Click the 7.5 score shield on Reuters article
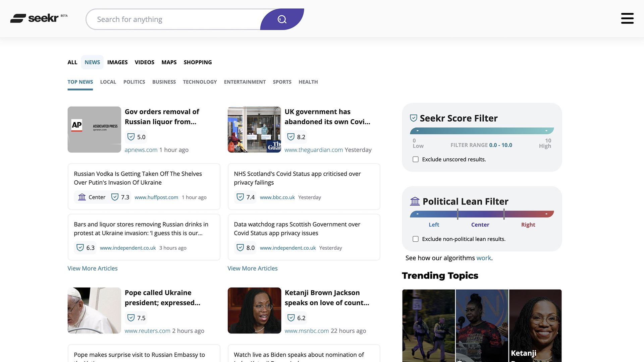The image size is (644, 362). (x=131, y=318)
